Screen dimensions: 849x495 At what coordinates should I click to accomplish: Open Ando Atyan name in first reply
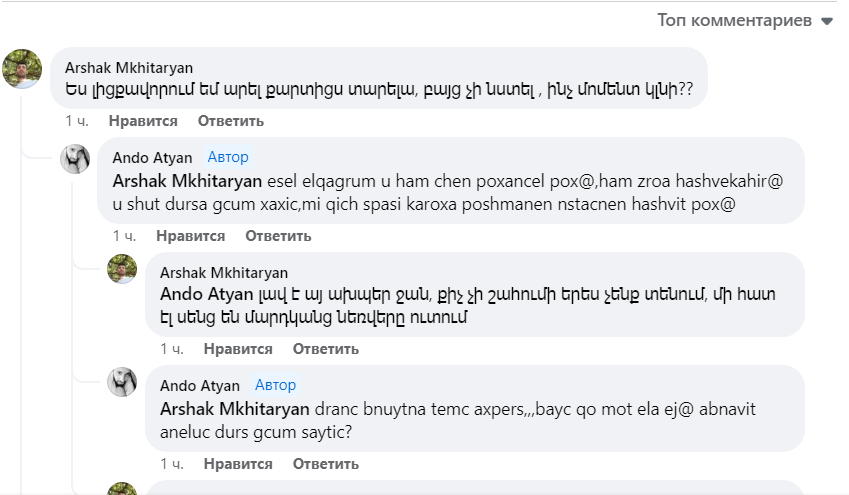[152, 158]
